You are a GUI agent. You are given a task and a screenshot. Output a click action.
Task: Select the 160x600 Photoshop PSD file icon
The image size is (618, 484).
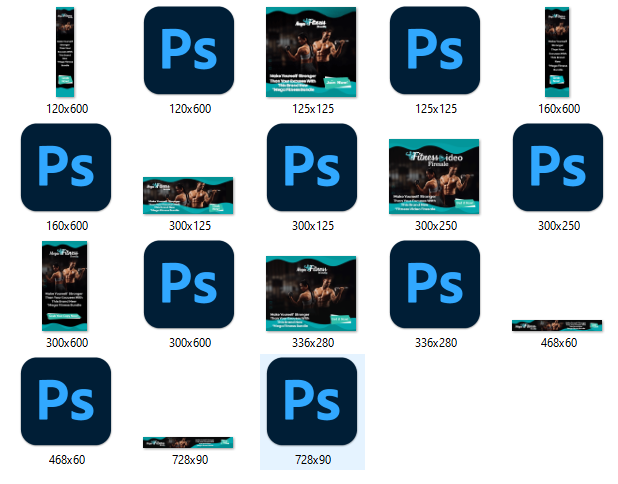coord(66,168)
